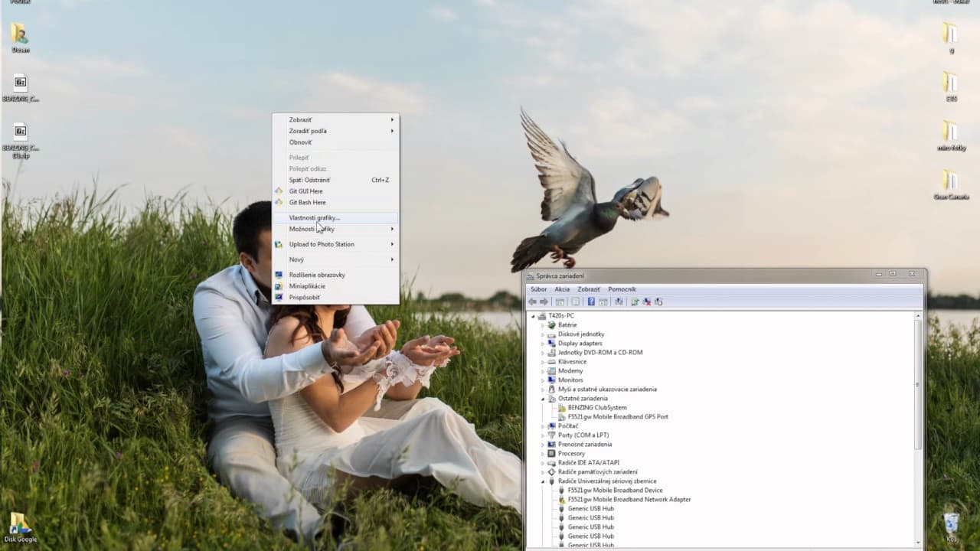Image resolution: width=980 pixels, height=551 pixels.
Task: Select the Recycle Bin (Kôš) desktop icon
Action: coord(951,527)
